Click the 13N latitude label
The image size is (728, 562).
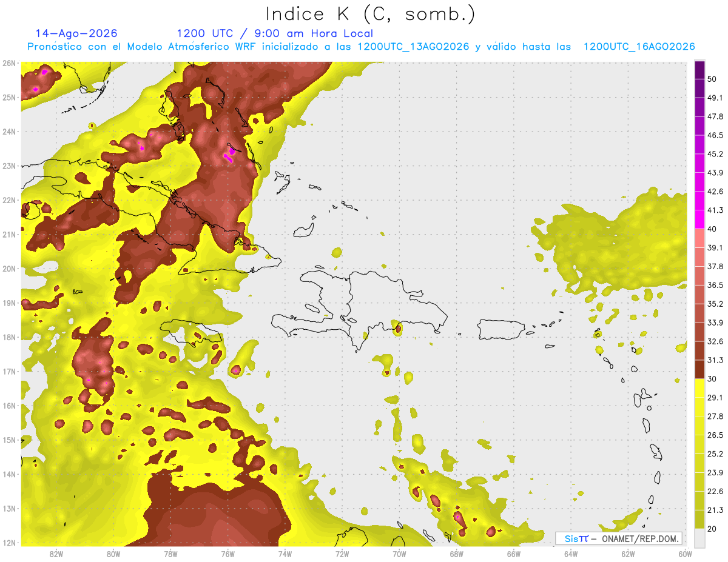(x=9, y=508)
